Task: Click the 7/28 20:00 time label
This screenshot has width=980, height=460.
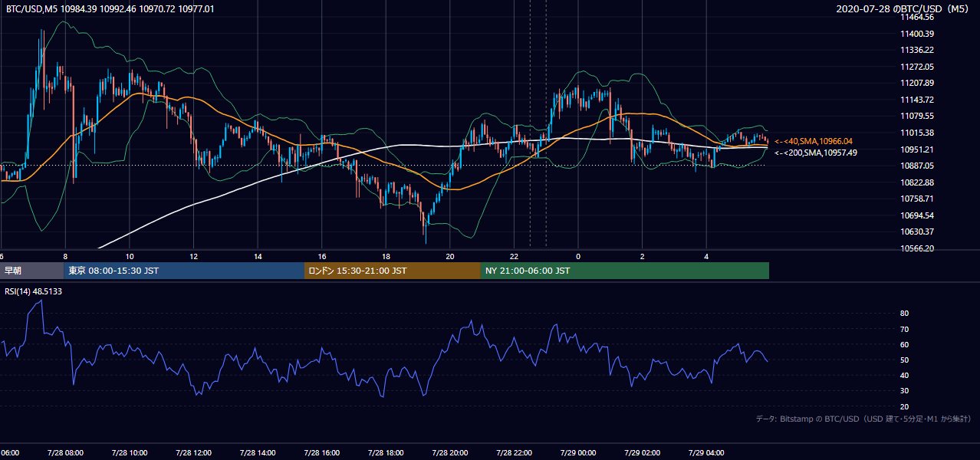Action: (449, 453)
